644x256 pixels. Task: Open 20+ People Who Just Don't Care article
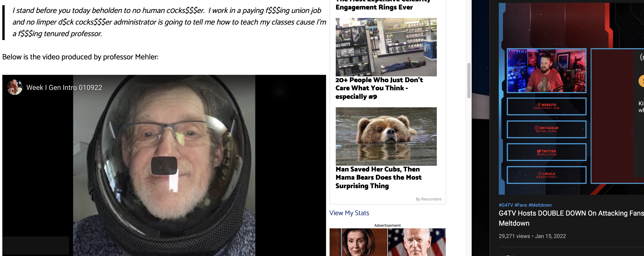tap(379, 88)
